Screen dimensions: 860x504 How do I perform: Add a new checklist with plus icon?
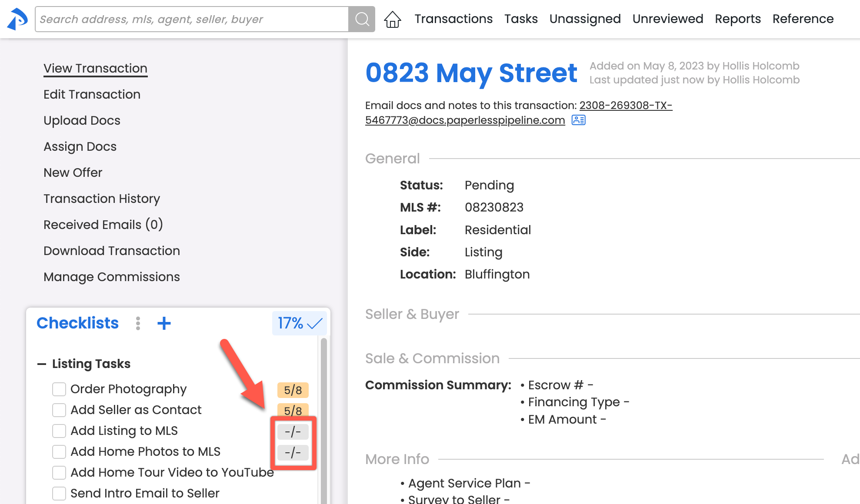pyautogui.click(x=164, y=323)
